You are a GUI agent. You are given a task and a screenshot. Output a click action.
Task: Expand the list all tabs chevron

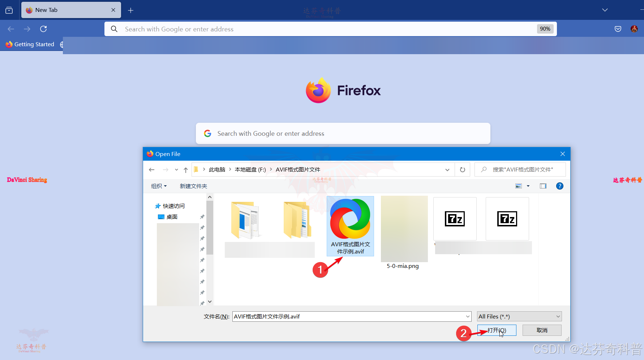pyautogui.click(x=605, y=10)
